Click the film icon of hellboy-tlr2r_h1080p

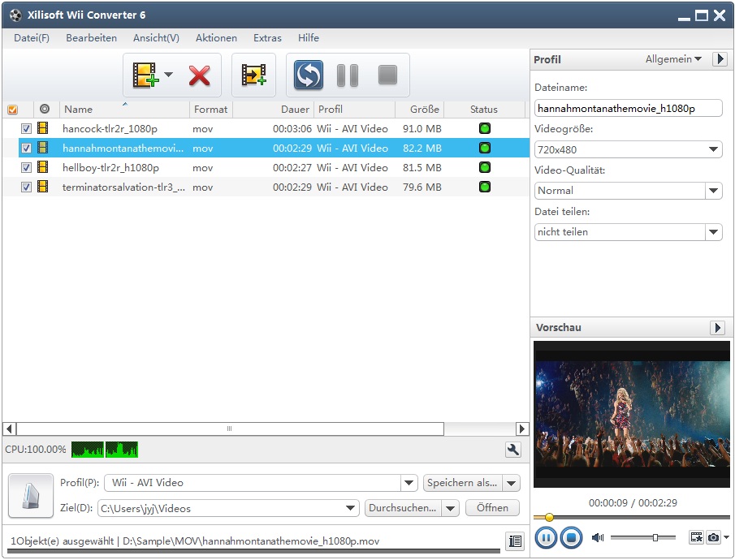pyautogui.click(x=43, y=167)
